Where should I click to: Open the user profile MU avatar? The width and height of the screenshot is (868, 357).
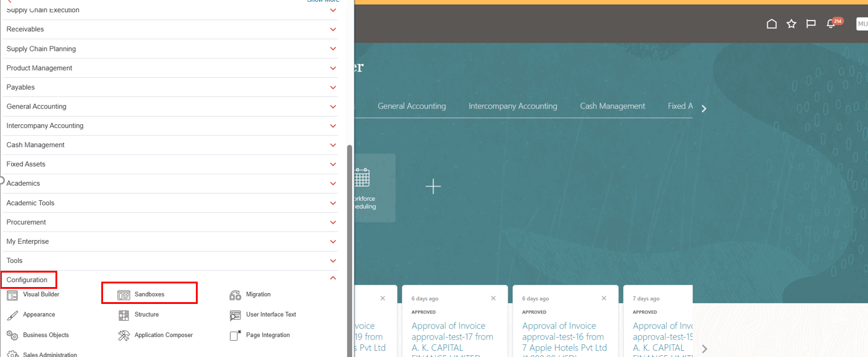862,24
